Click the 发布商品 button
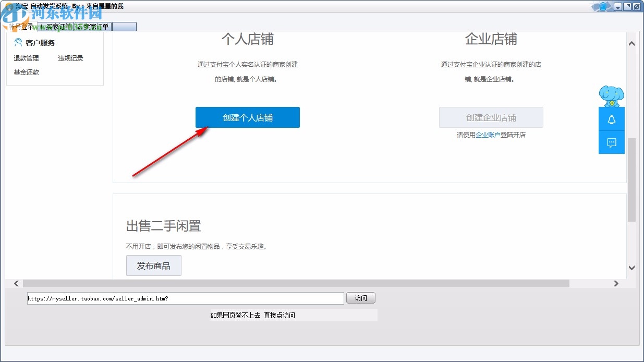 click(153, 266)
